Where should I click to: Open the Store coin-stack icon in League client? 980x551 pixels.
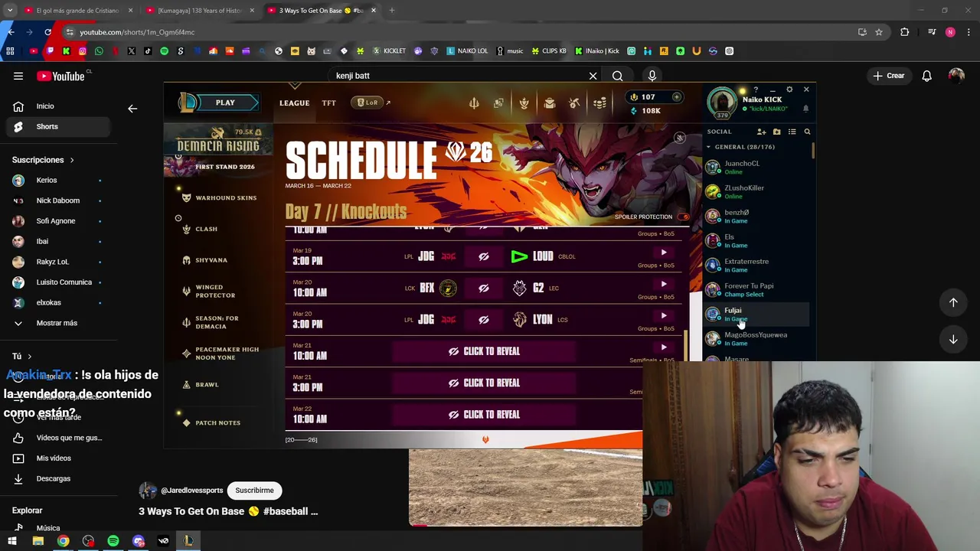coord(599,103)
